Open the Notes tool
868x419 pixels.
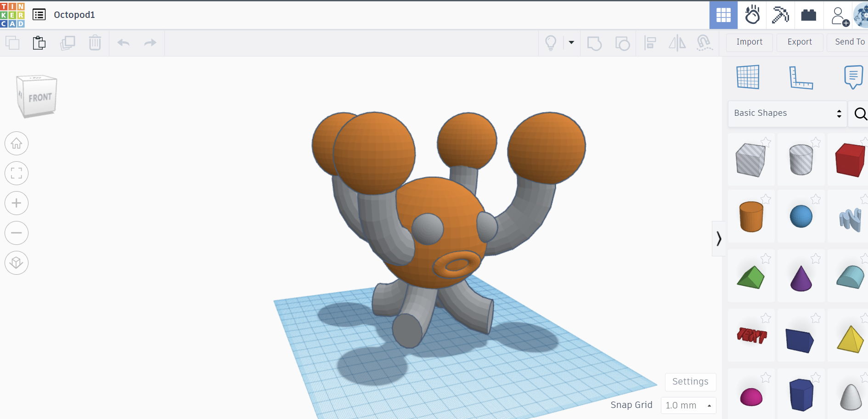click(x=853, y=77)
